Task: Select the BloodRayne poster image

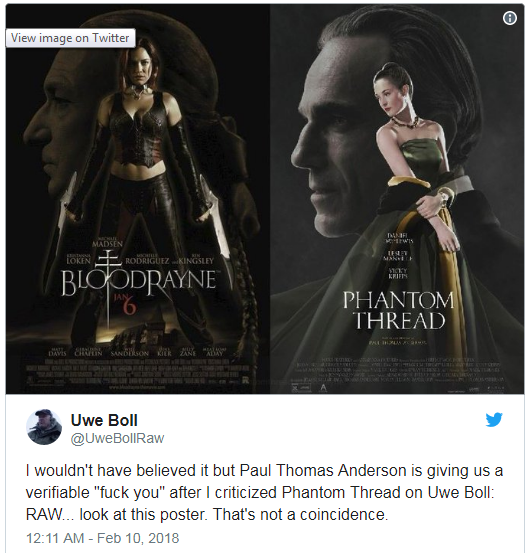Action: pyautogui.click(x=138, y=199)
